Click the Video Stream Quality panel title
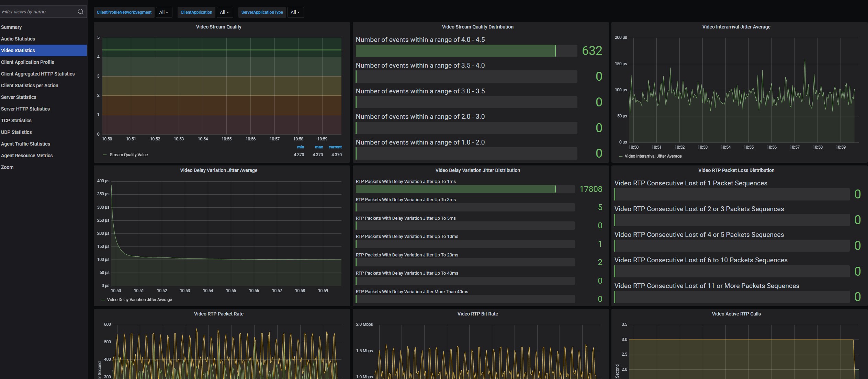868x379 pixels. click(218, 27)
